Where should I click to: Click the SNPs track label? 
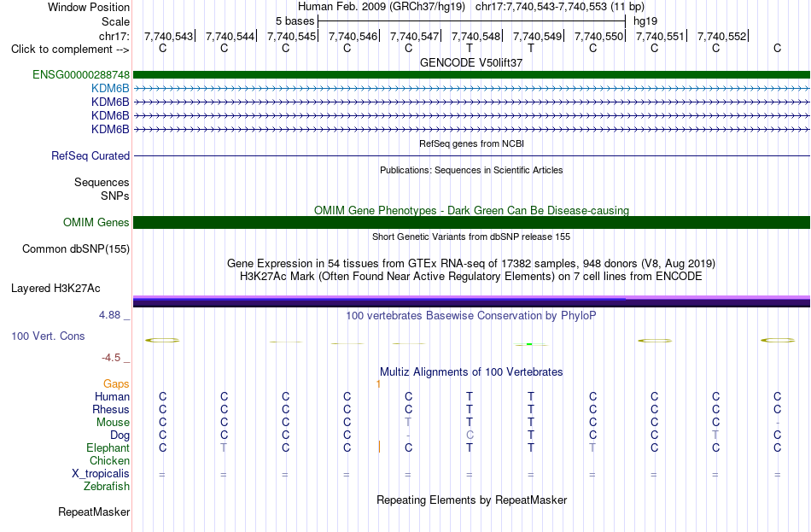point(115,196)
